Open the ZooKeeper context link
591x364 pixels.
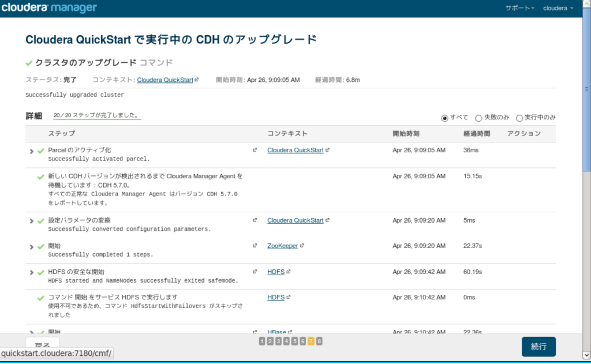click(283, 246)
